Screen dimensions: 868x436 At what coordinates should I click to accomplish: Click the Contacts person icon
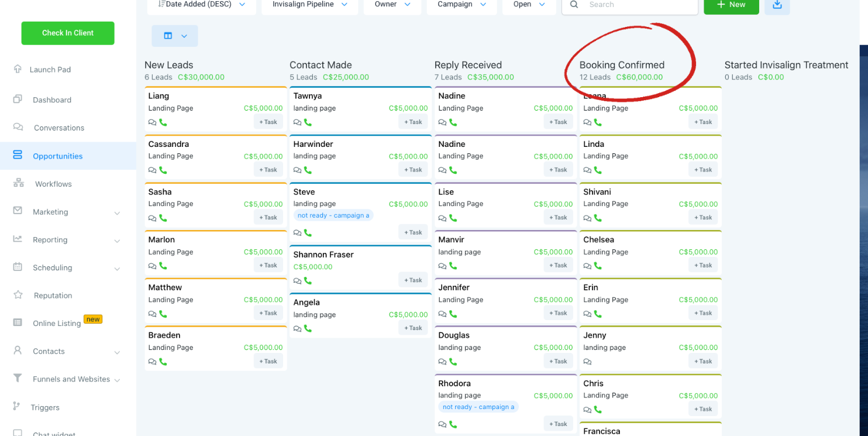pyautogui.click(x=18, y=351)
